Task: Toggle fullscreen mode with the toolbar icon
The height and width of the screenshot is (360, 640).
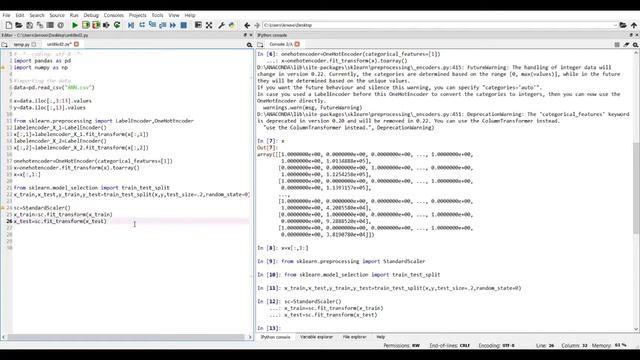Action: pos(209,25)
